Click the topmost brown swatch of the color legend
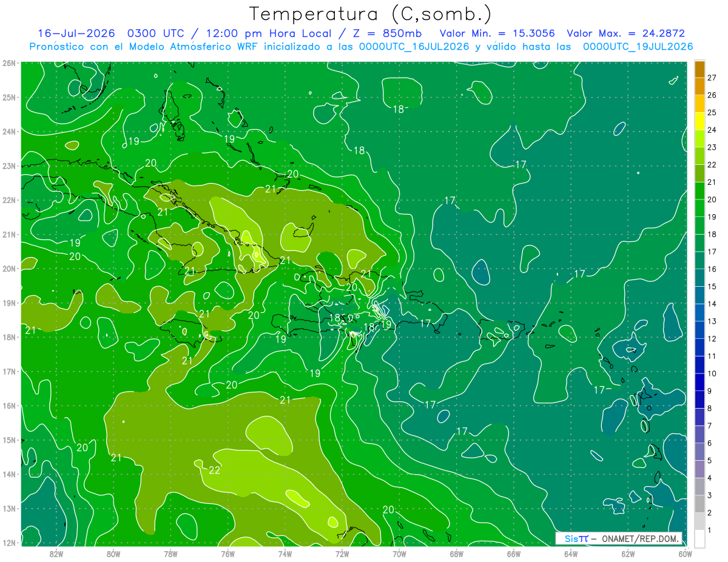Image resolution: width=728 pixels, height=562 pixels. click(x=699, y=69)
